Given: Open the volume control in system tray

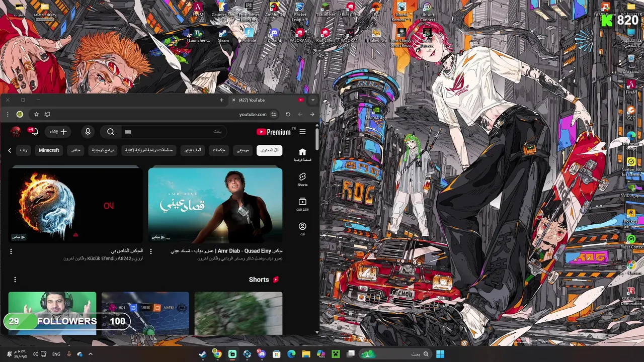Looking at the screenshot, I should tap(35, 354).
